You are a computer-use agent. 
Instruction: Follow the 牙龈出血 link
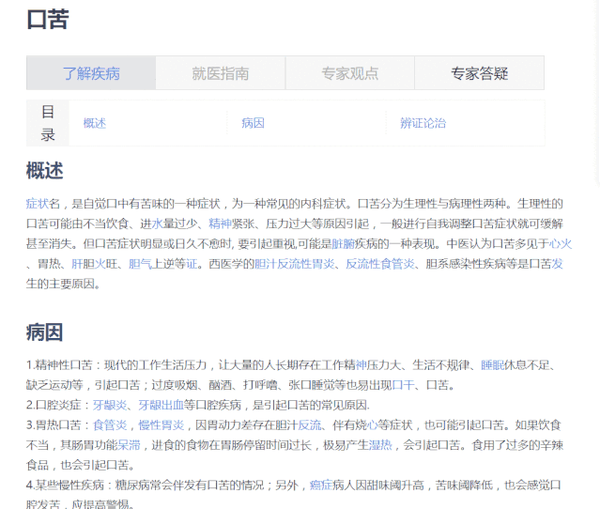[x=161, y=405]
